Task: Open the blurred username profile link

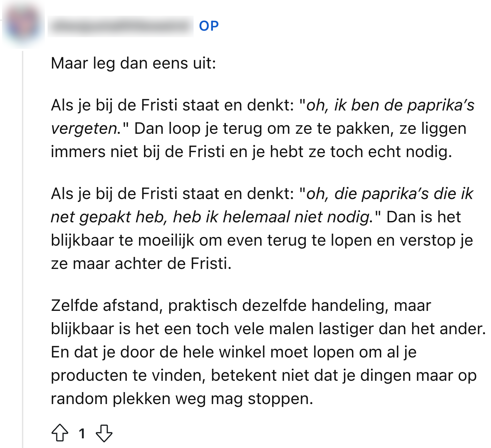Action: click(x=120, y=26)
